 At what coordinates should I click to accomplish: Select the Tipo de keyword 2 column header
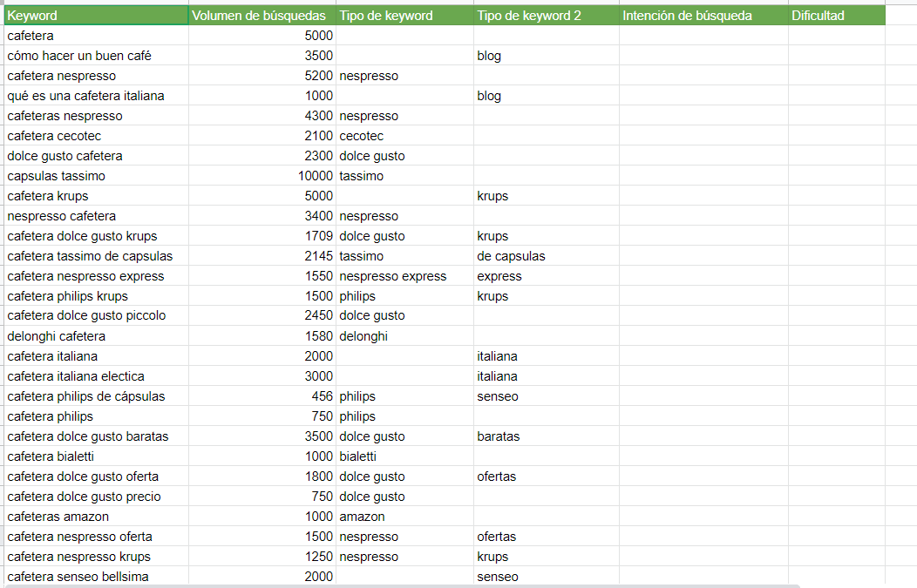click(x=542, y=14)
